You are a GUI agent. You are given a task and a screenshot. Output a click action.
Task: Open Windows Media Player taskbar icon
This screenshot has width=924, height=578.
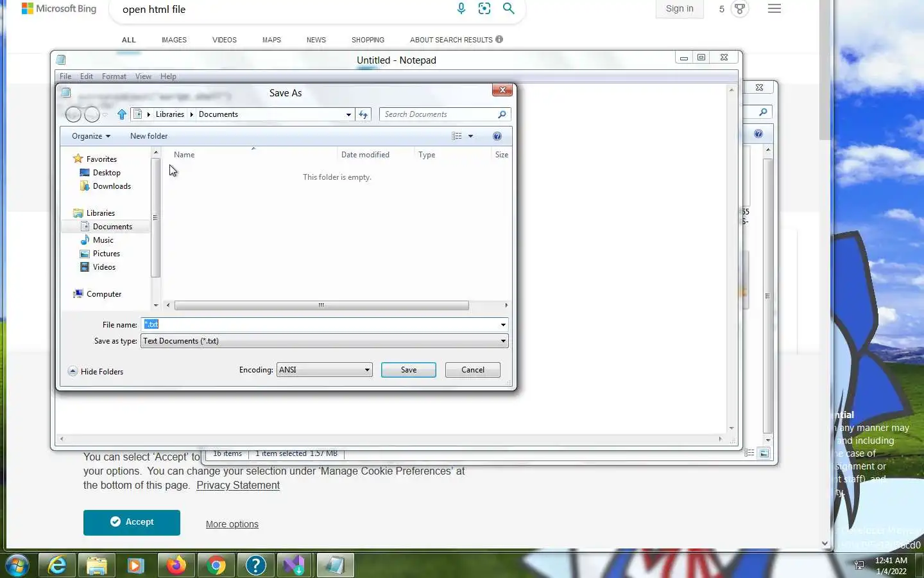point(135,565)
